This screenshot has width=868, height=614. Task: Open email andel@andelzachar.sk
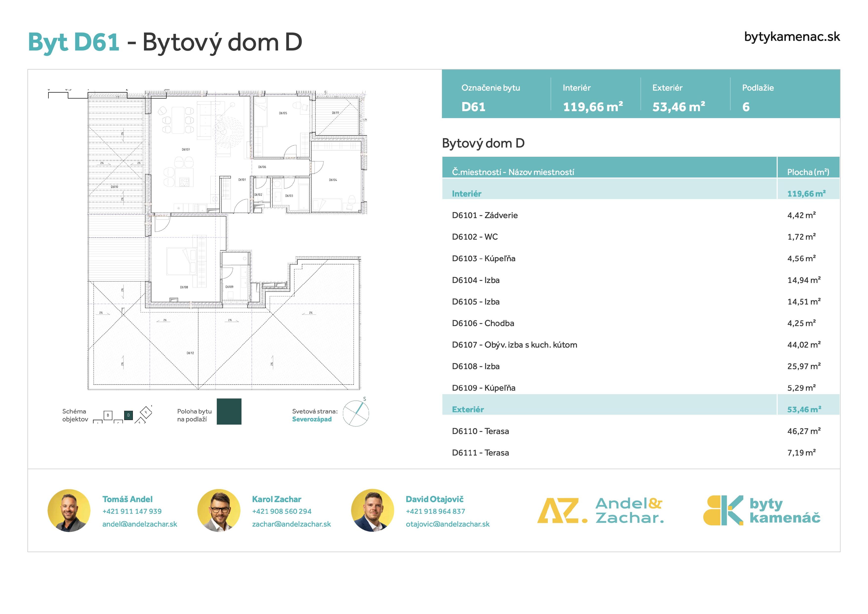pos(140,524)
